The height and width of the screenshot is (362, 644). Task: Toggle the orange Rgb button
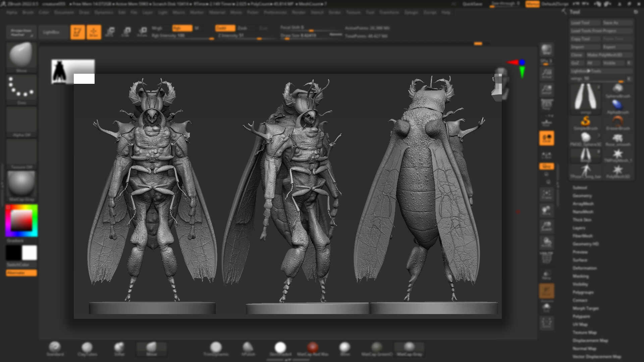[x=182, y=28]
